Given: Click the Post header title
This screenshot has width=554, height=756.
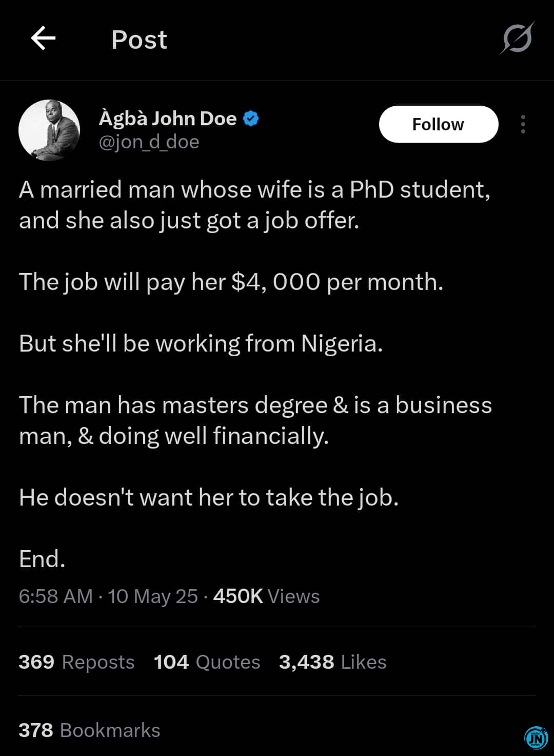Looking at the screenshot, I should pyautogui.click(x=140, y=40).
